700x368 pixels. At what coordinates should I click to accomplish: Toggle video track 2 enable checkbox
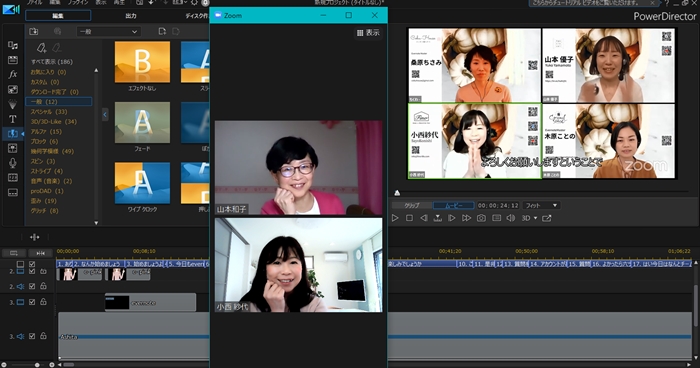(x=32, y=271)
